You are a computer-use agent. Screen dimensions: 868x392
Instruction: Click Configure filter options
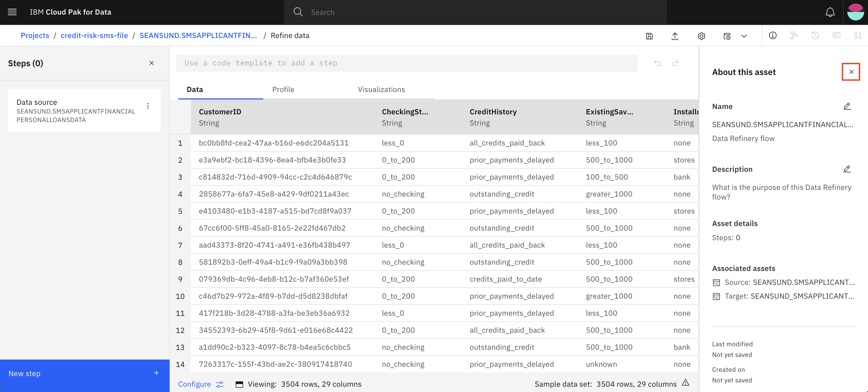click(220, 384)
